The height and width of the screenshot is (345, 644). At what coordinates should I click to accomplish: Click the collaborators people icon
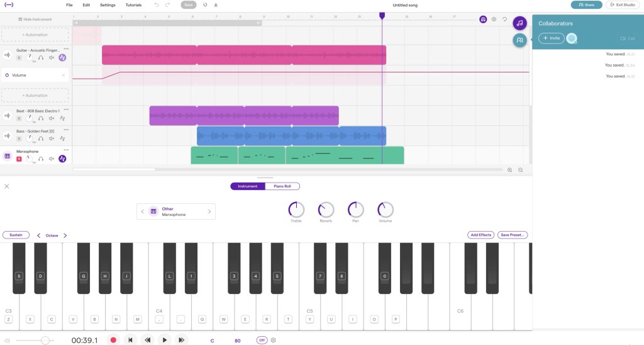click(519, 40)
